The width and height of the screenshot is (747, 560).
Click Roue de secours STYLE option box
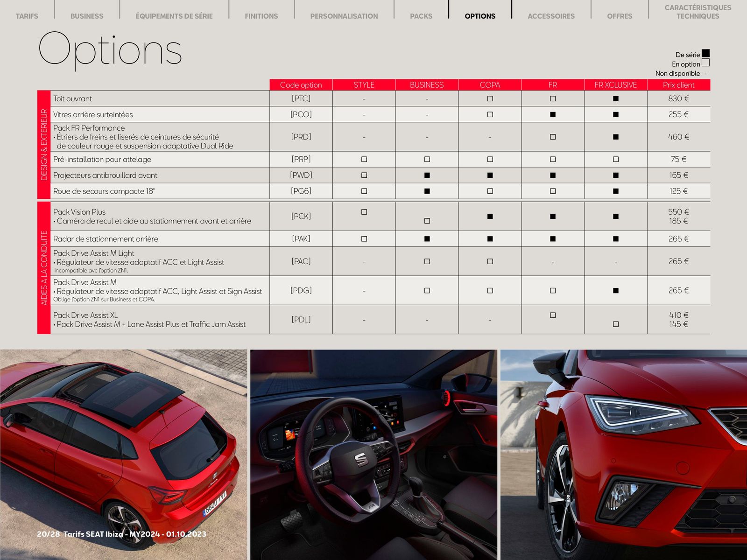364,191
